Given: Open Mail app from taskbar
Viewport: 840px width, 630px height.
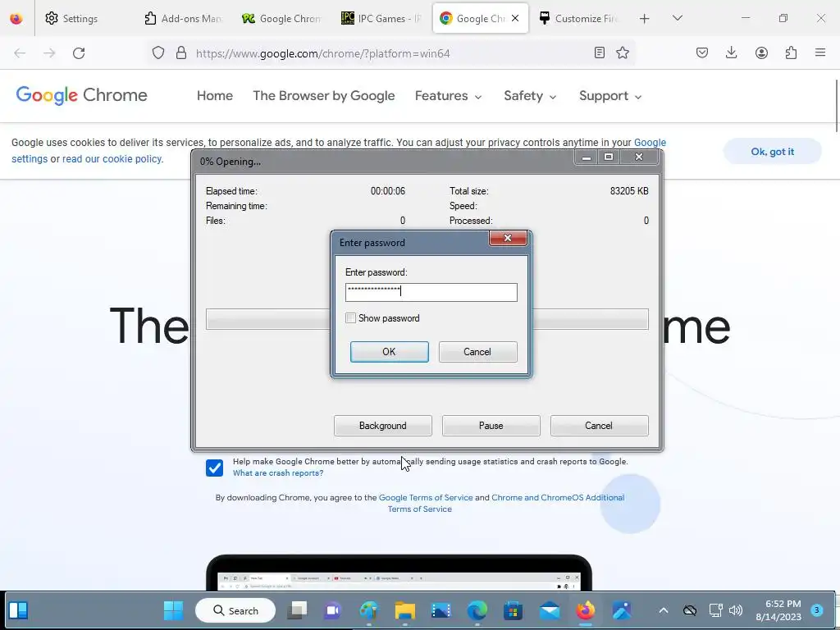Looking at the screenshot, I should coord(550,610).
